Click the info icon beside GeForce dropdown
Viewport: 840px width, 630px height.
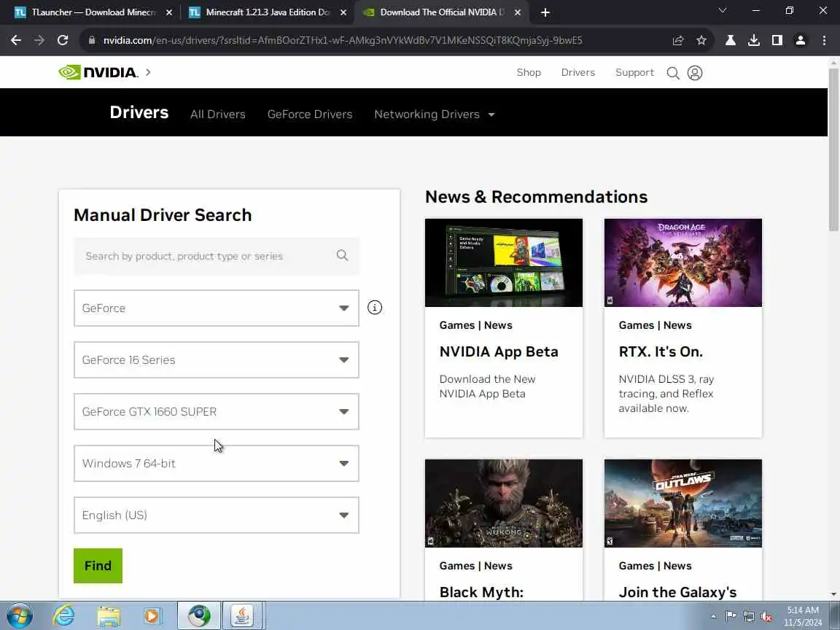click(375, 308)
